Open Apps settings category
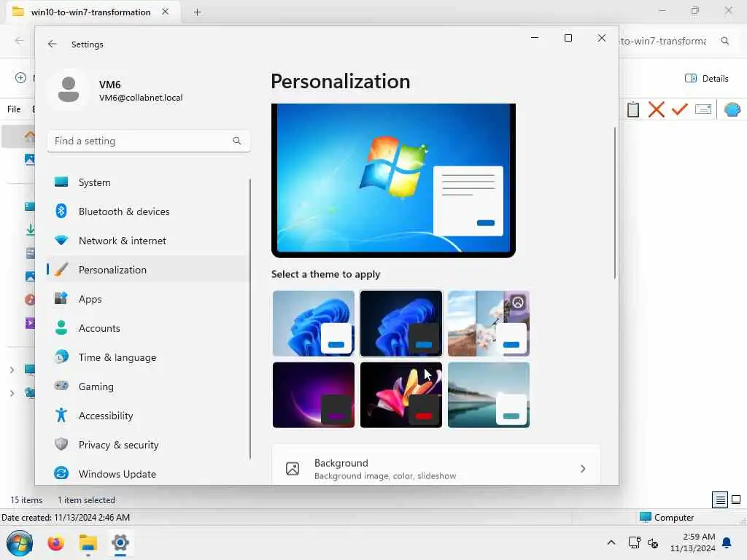747x560 pixels. [147, 299]
